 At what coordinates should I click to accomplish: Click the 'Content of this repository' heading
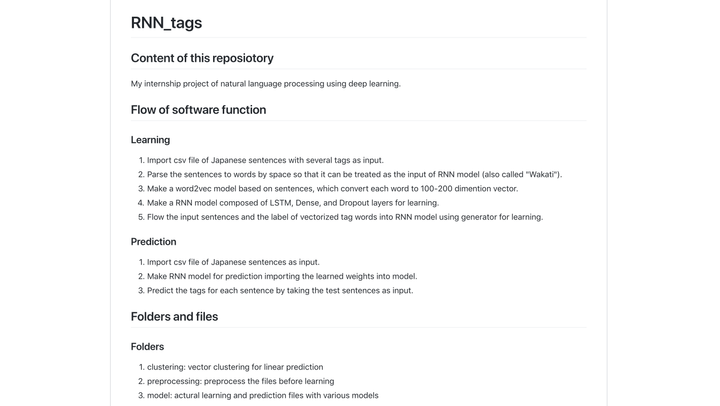(x=202, y=58)
